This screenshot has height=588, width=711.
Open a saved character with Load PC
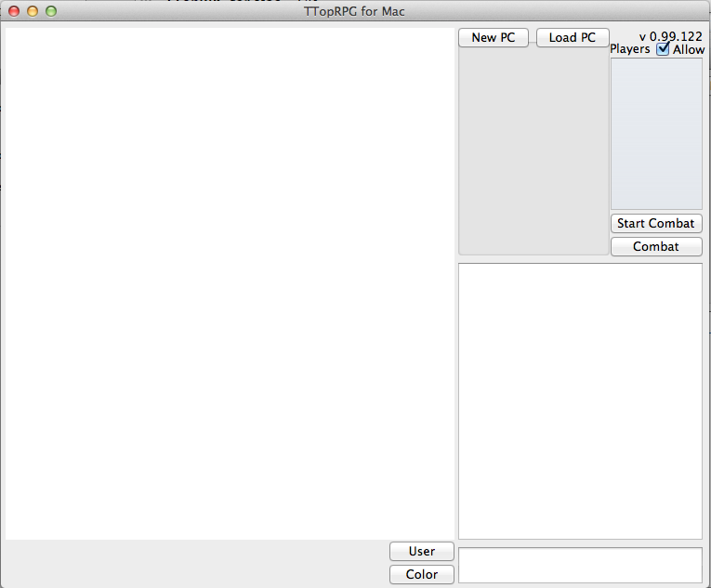(572, 38)
